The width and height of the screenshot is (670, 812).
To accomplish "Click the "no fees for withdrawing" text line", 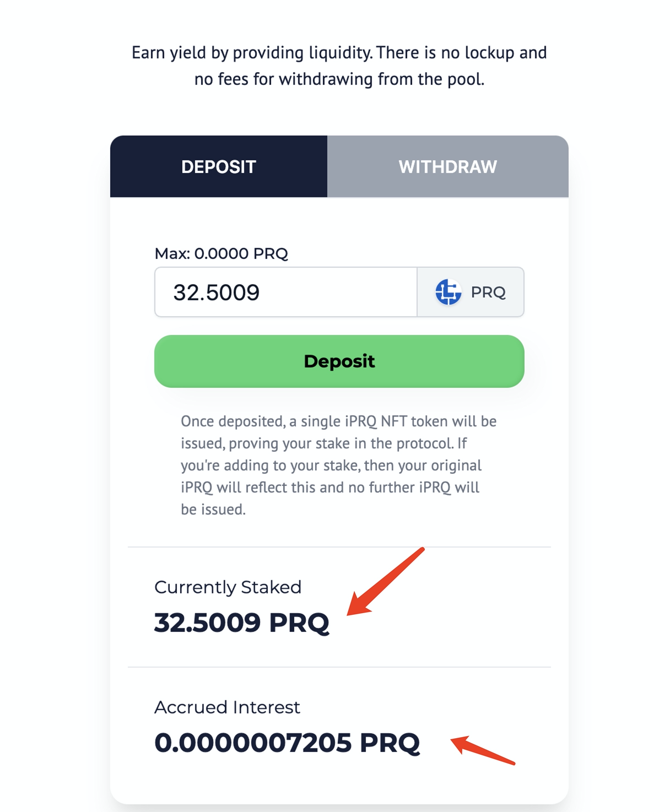I will pyautogui.click(x=339, y=79).
